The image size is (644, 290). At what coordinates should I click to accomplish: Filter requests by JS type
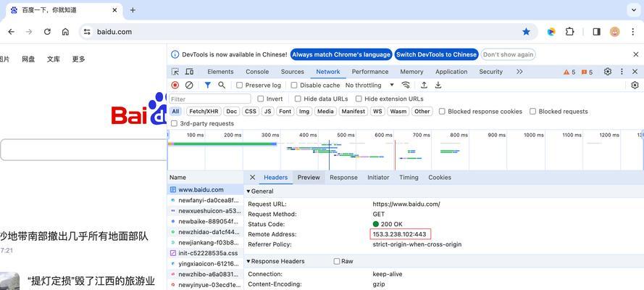tap(267, 112)
